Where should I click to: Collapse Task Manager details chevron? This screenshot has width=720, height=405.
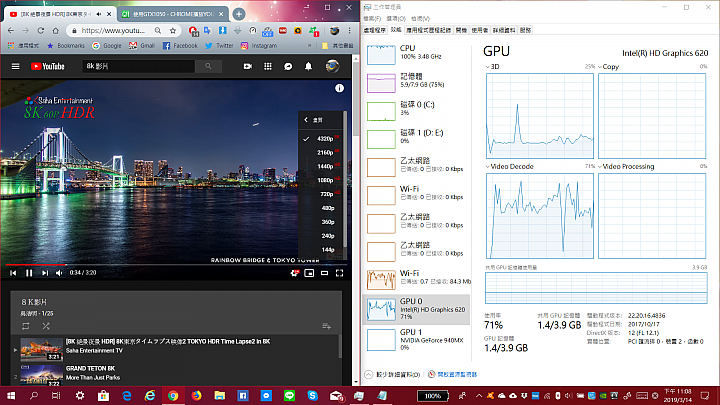pyautogui.click(x=369, y=374)
